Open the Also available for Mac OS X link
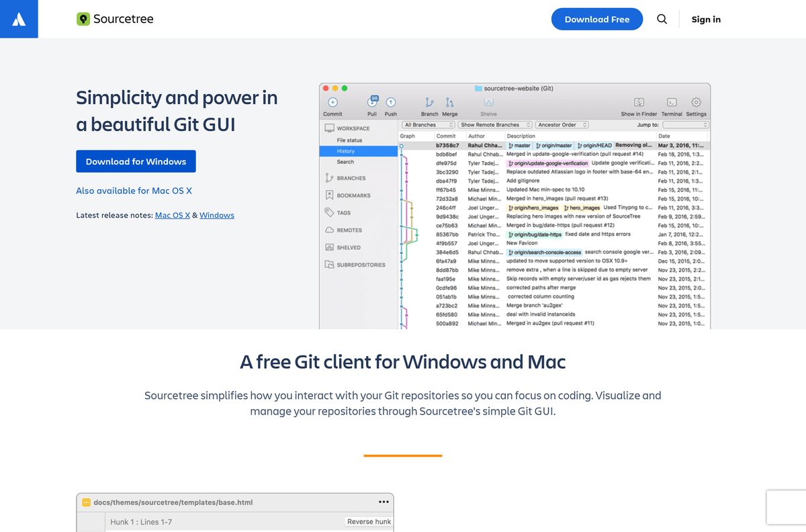 coord(134,191)
